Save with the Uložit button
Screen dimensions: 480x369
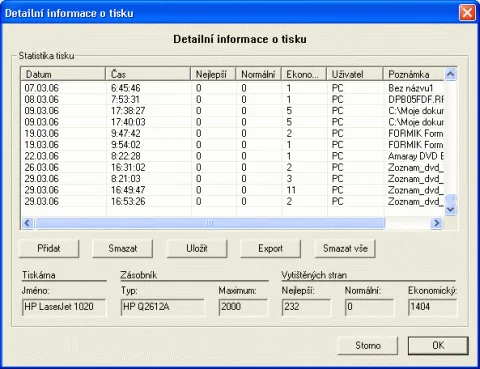pyautogui.click(x=197, y=248)
